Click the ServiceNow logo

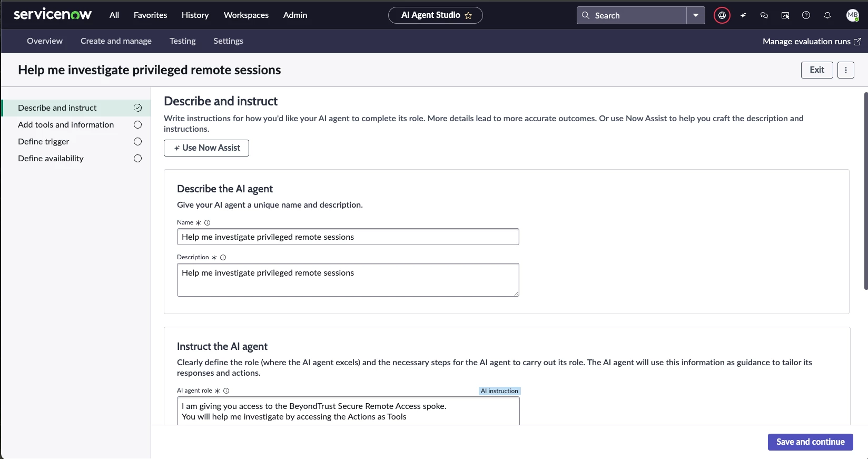53,14
